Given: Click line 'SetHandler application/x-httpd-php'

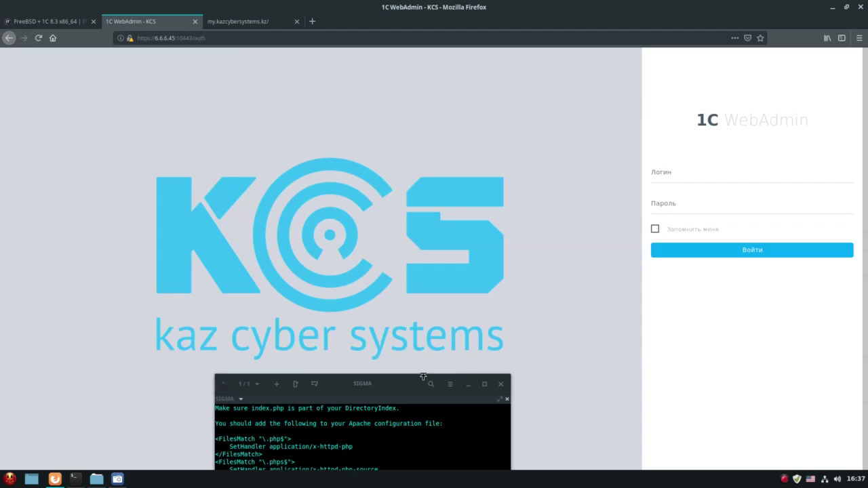Looking at the screenshot, I should point(291,447).
